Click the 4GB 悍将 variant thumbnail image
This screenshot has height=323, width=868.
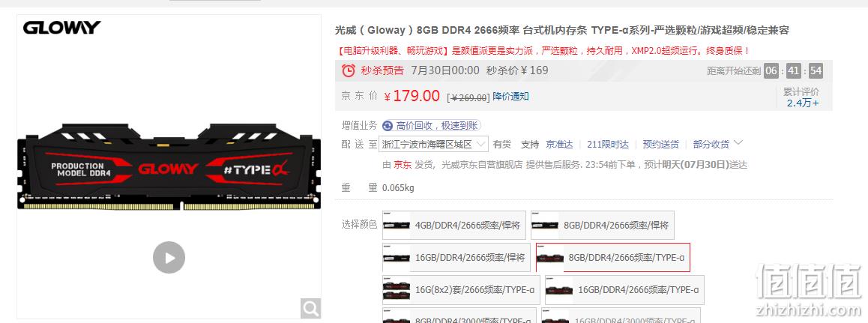point(397,225)
